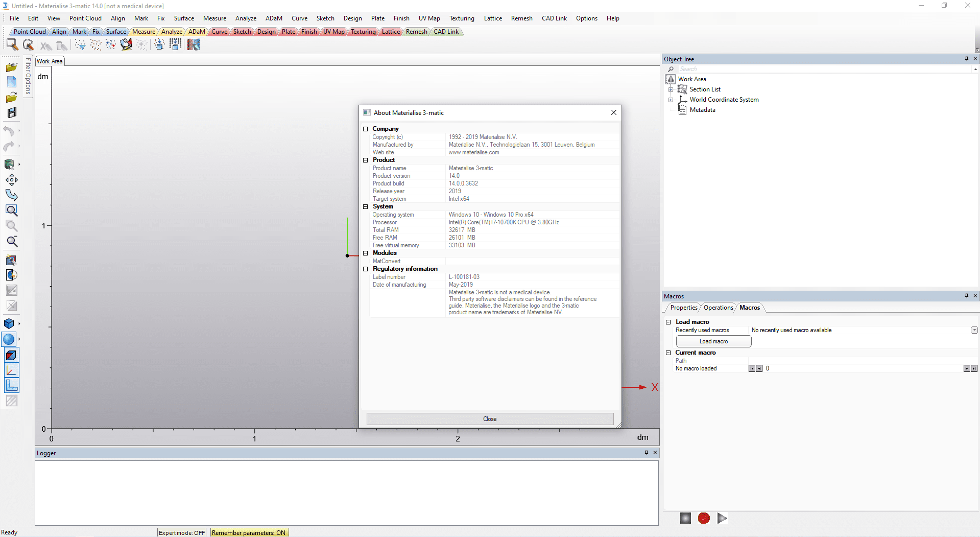The image size is (980, 537).
Task: Toggle Expert mode in status bar
Action: pos(182,532)
